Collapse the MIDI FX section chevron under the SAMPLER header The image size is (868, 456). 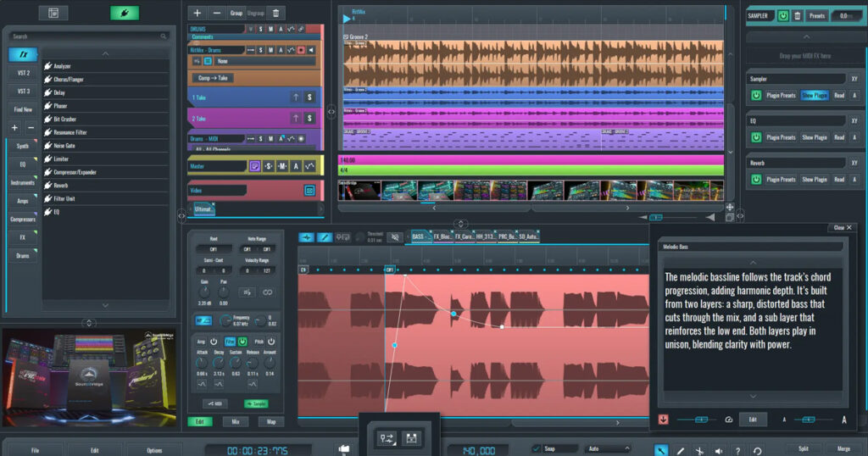pos(806,36)
